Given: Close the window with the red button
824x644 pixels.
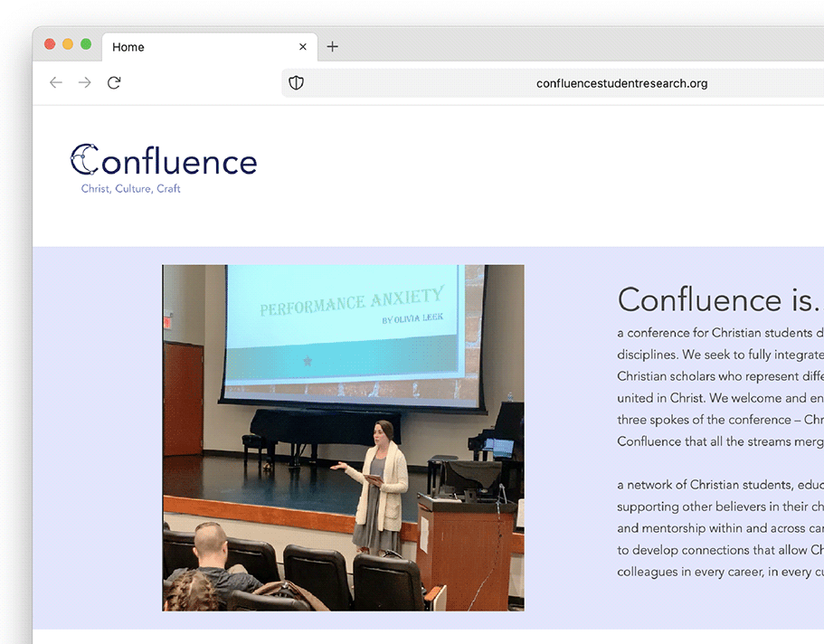Looking at the screenshot, I should click(50, 44).
